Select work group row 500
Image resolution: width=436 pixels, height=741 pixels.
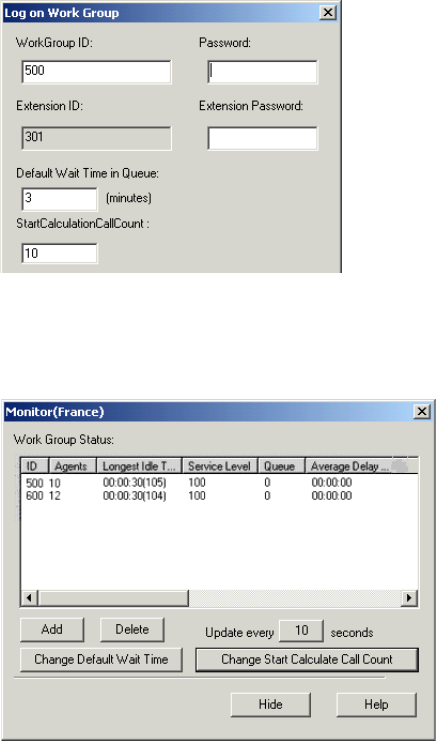click(x=220, y=483)
